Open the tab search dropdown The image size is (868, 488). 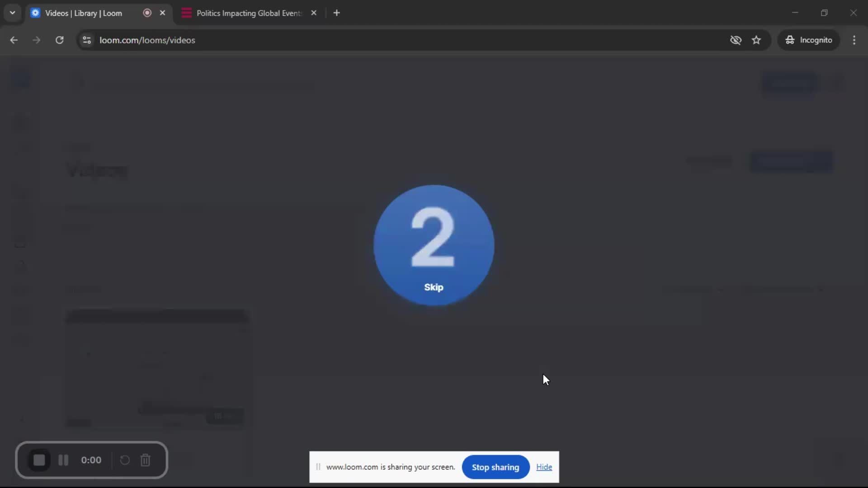coord(12,13)
